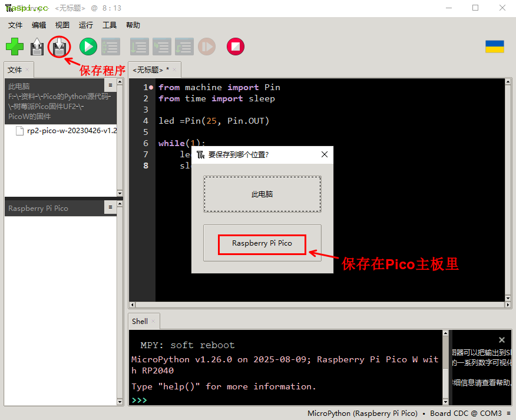Choose Raspberry Pi Pico in the save dialog
This screenshot has width=516, height=420.
click(262, 243)
